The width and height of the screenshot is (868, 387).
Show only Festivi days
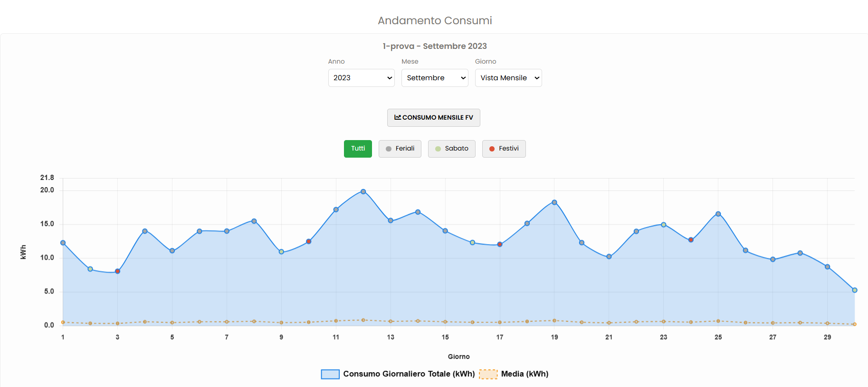click(x=504, y=149)
